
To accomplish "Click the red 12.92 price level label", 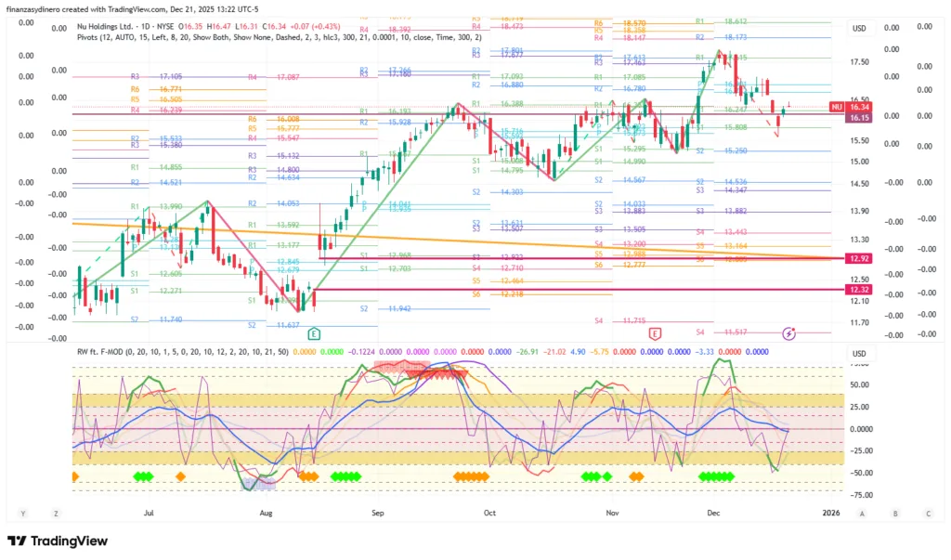I will (858, 258).
